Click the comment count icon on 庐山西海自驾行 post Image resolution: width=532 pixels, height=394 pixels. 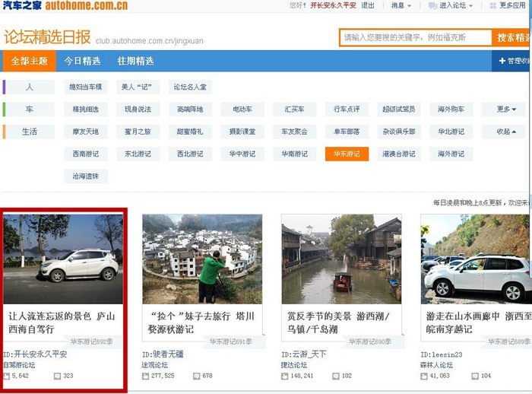(58, 376)
